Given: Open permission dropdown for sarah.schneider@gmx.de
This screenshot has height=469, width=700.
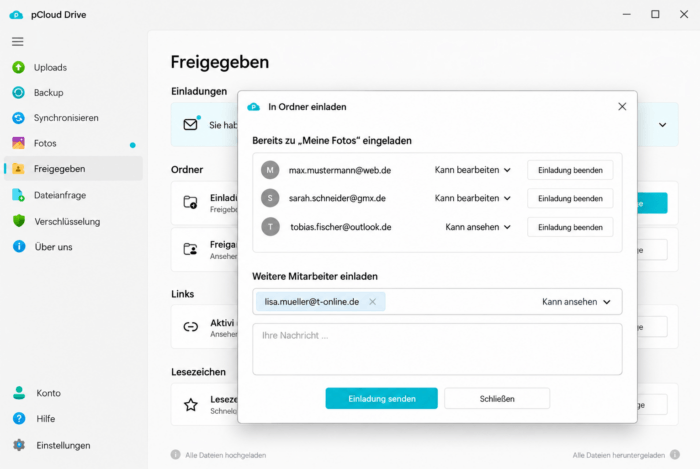Looking at the screenshot, I should (472, 198).
